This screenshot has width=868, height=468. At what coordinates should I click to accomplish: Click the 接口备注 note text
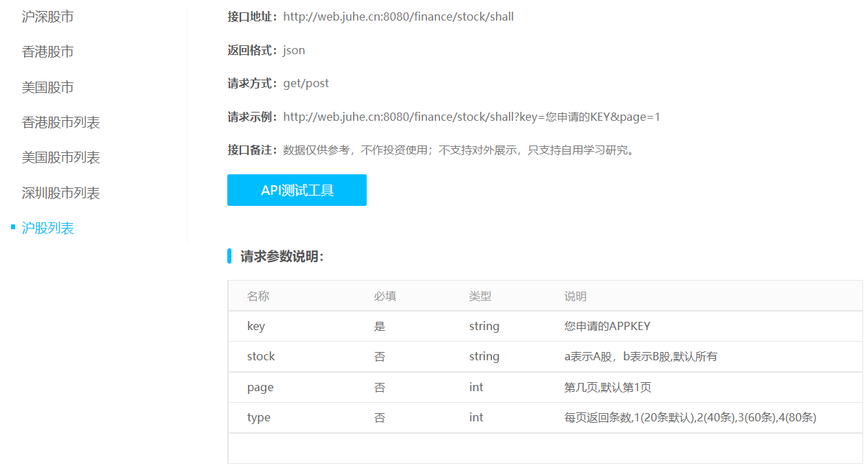pos(460,150)
